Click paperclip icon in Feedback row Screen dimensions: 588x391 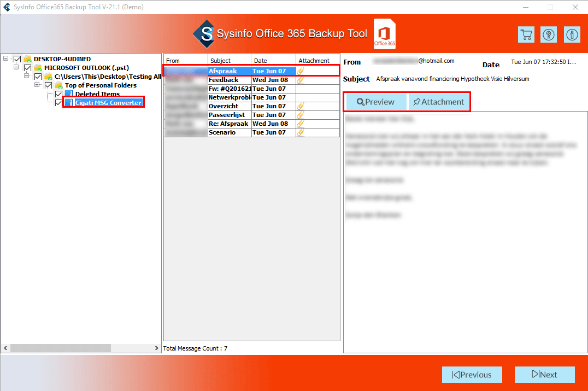(300, 80)
